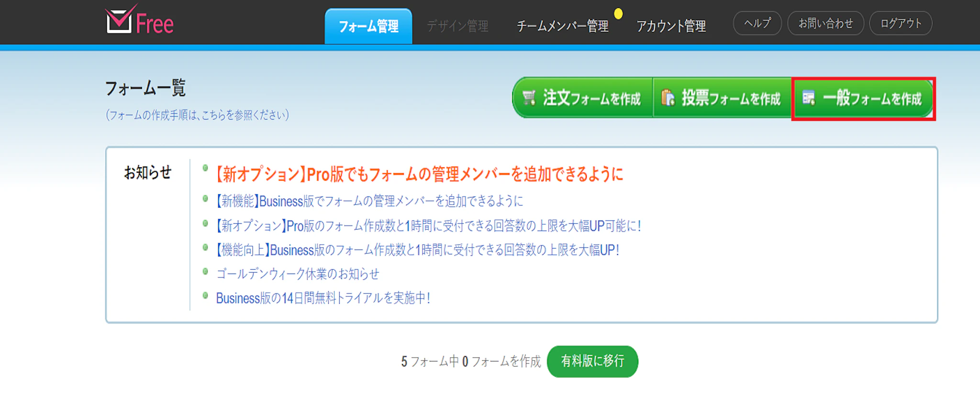Open the orange Pro版 新オプション announcement
Screen dimensions: 980x417
419,175
